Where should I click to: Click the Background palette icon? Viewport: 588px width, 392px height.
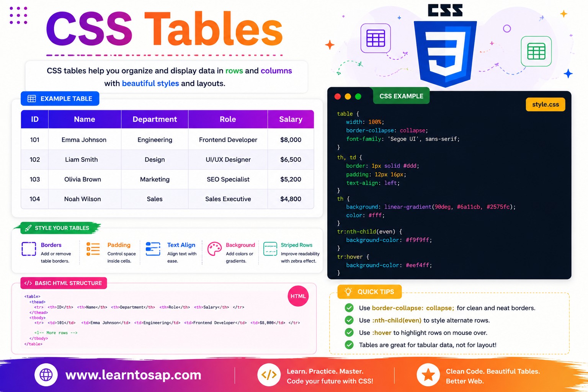(x=214, y=249)
